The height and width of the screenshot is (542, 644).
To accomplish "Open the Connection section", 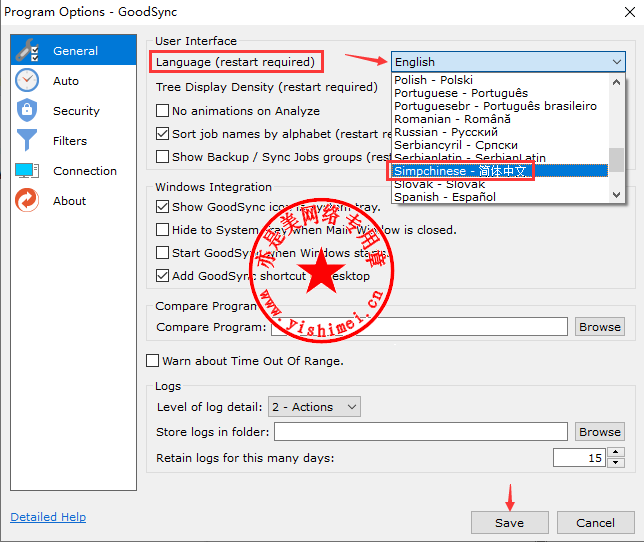I will pyautogui.click(x=85, y=171).
